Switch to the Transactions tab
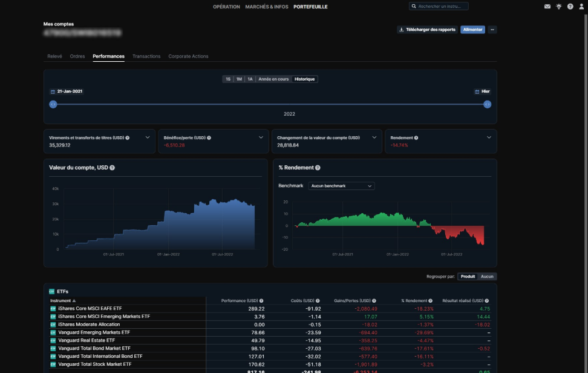 tap(146, 56)
